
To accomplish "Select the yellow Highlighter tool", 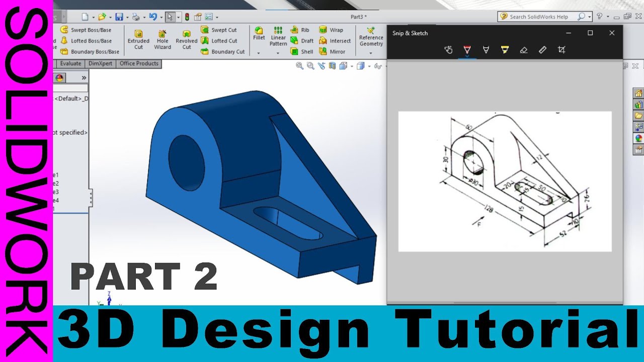I will (505, 50).
